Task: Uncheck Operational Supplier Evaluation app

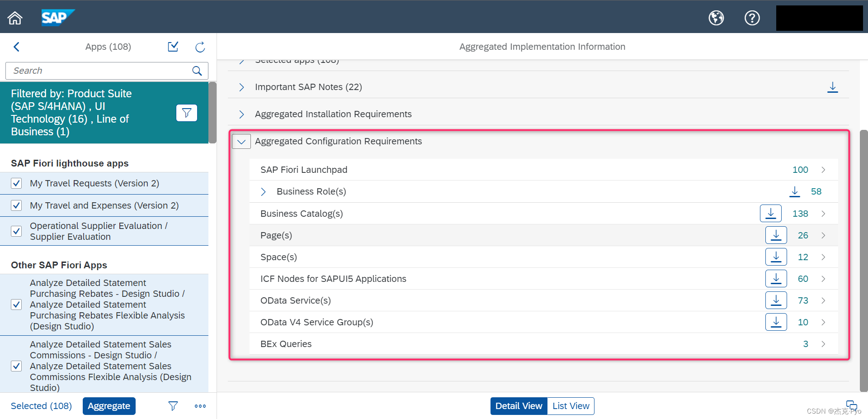Action: [16, 231]
